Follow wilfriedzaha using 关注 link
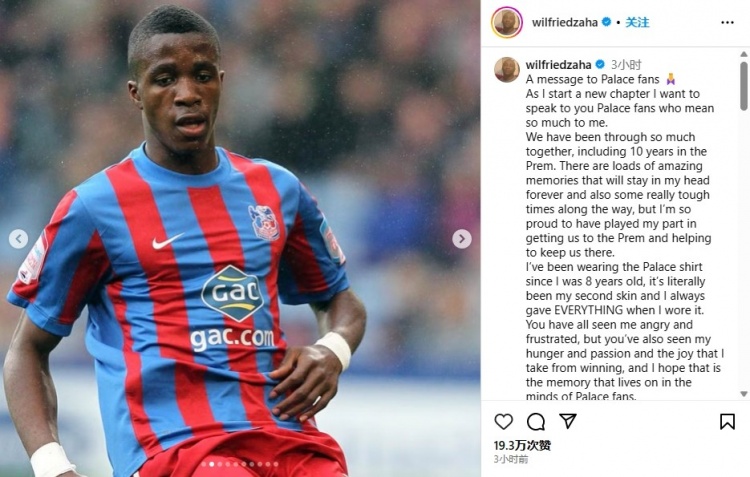Screen dimensions: 750x477 point(637,22)
